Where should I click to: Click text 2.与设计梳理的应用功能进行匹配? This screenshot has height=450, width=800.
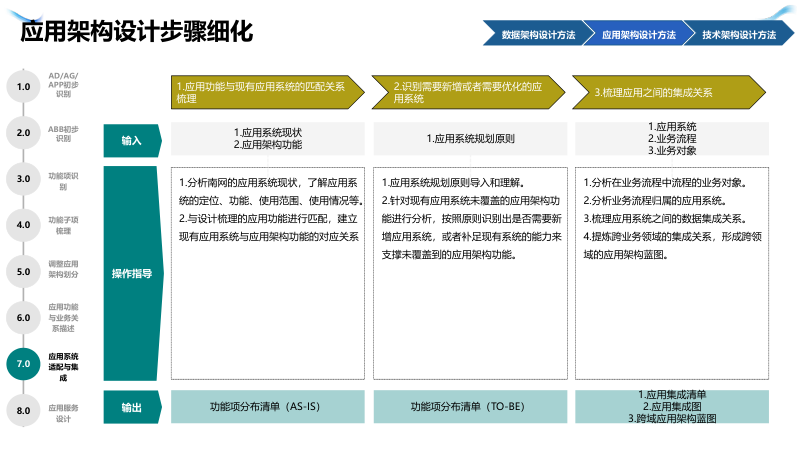pos(253,218)
